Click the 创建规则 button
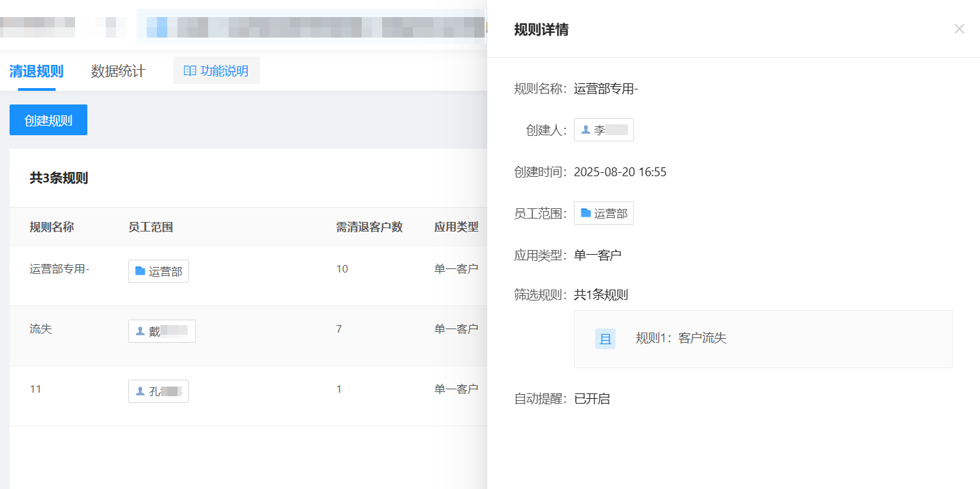The image size is (980, 489). click(x=48, y=120)
